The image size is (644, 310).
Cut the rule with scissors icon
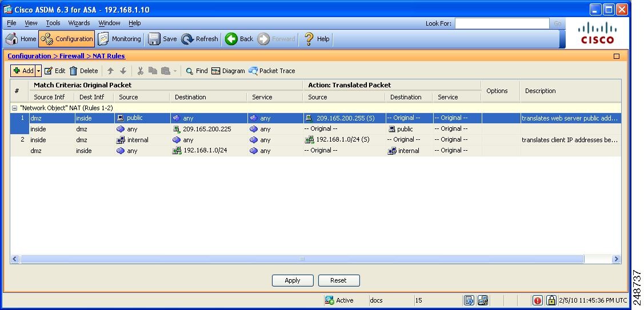[x=141, y=71]
